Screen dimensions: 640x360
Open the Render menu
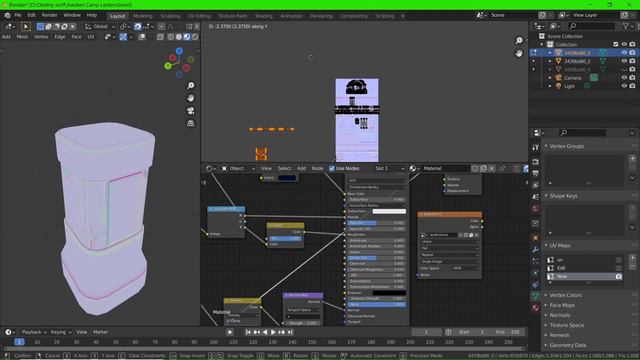(x=49, y=16)
